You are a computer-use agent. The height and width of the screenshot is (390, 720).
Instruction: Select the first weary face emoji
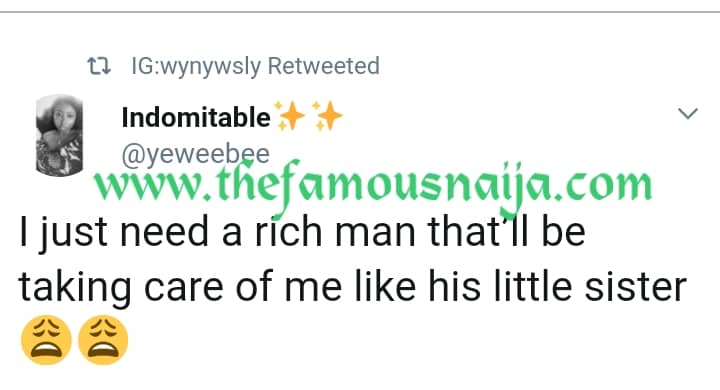[x=46, y=340]
